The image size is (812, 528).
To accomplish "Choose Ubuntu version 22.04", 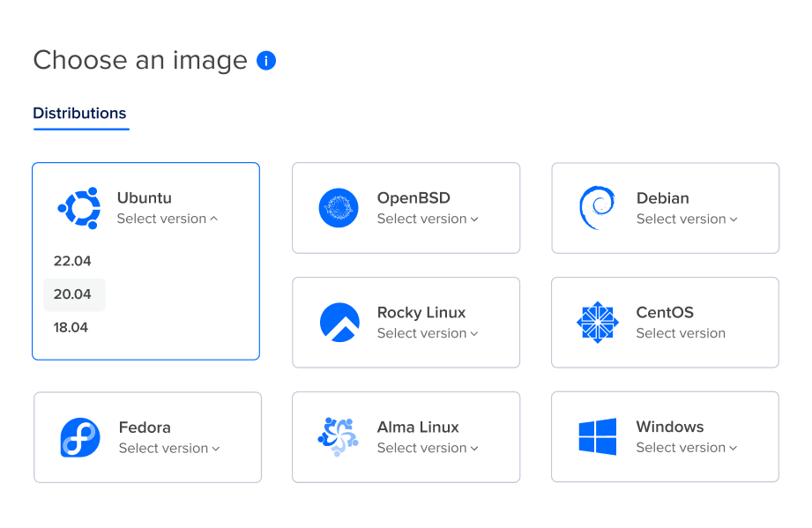I will (72, 261).
